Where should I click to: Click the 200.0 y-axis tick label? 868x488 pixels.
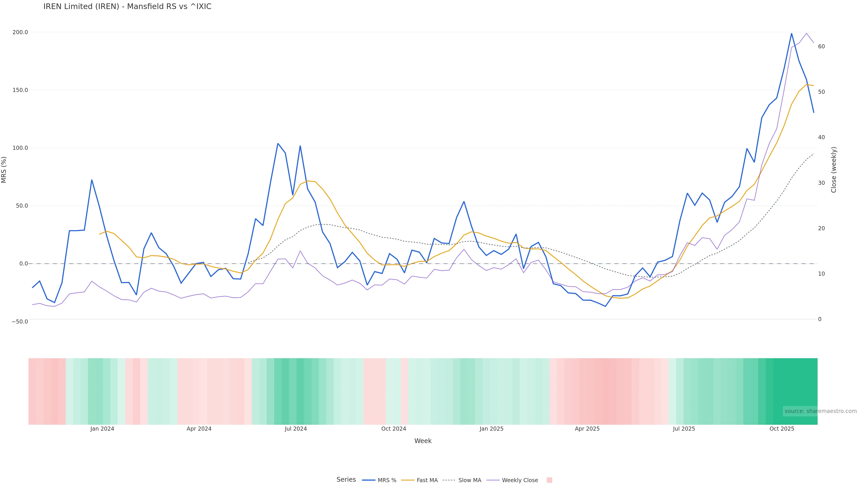(x=20, y=32)
